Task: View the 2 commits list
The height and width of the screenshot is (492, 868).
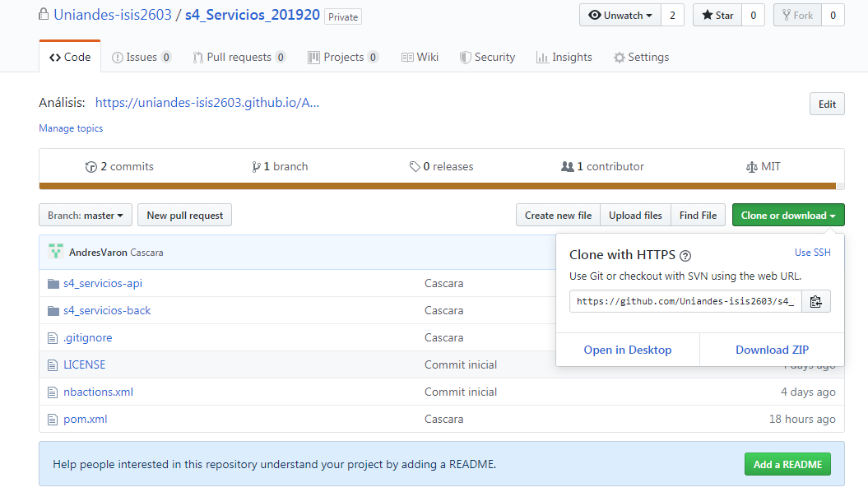Action: [119, 166]
